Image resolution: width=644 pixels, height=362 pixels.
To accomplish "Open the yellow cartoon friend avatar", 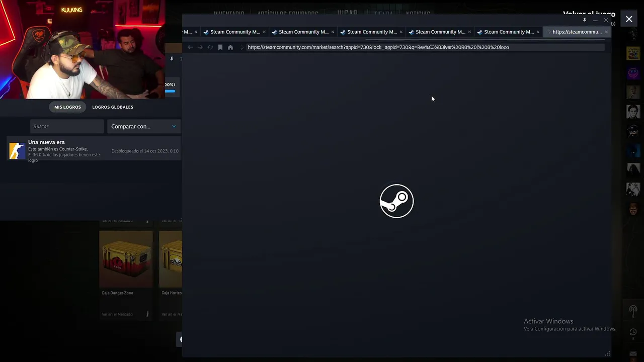I will point(633,53).
